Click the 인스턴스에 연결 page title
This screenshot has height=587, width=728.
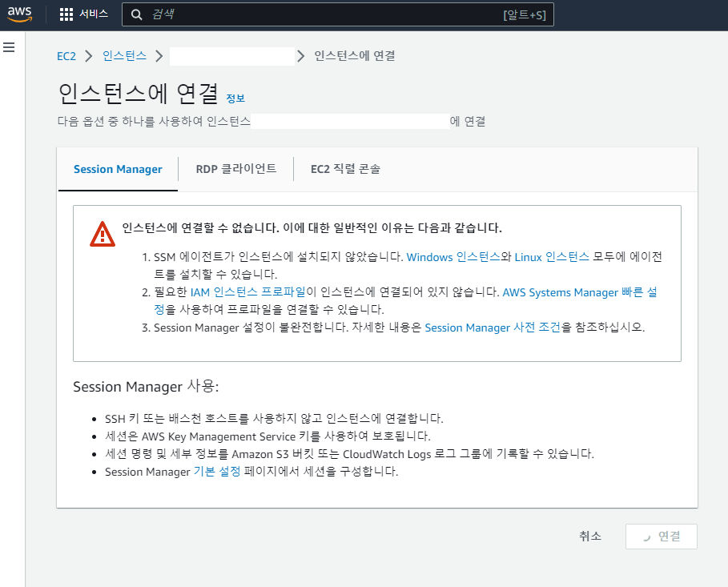pos(139,93)
